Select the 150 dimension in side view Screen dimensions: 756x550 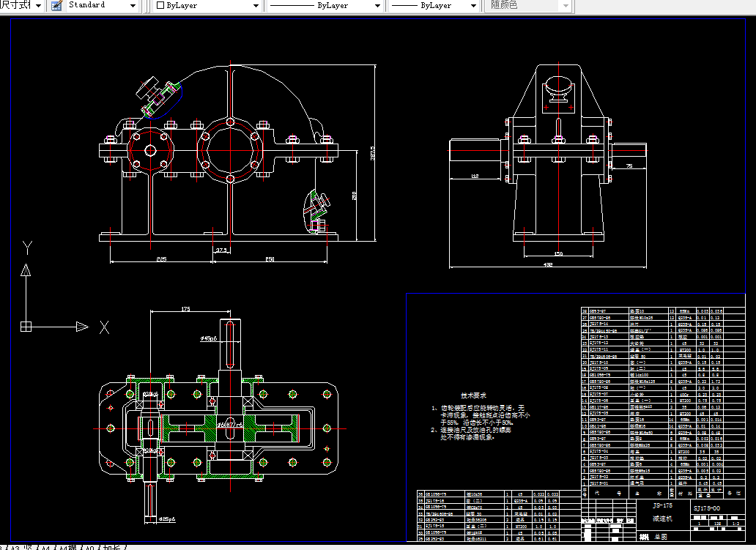tap(558, 253)
